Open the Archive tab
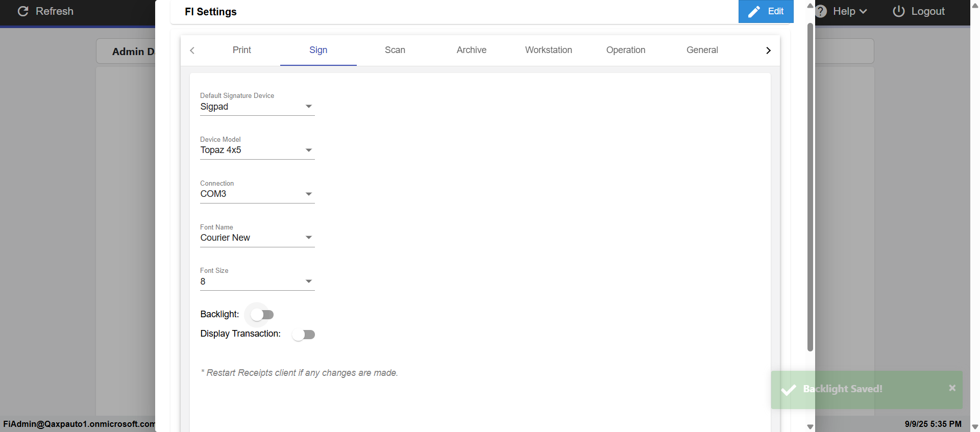Screen dimensions: 980x432 point(472,50)
